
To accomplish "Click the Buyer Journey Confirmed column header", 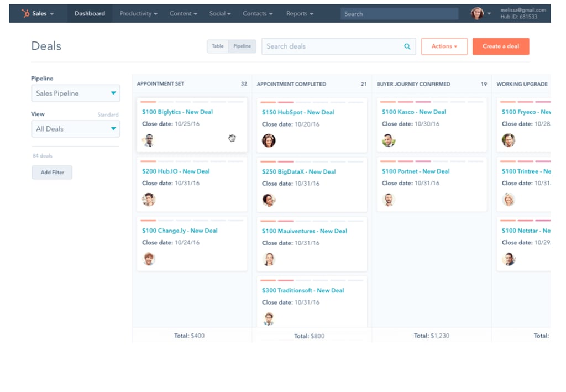I will (413, 84).
